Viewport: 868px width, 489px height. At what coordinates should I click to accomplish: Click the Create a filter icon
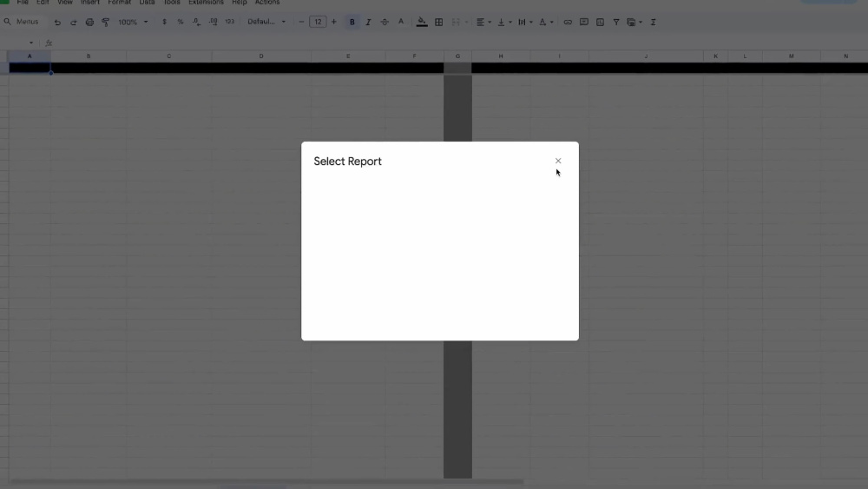pos(616,23)
